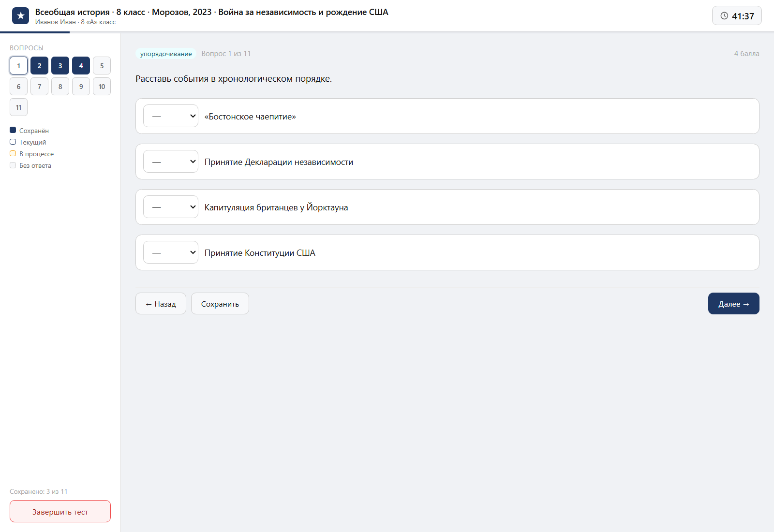Jump to question 6
The height and width of the screenshot is (532, 774).
[18, 87]
